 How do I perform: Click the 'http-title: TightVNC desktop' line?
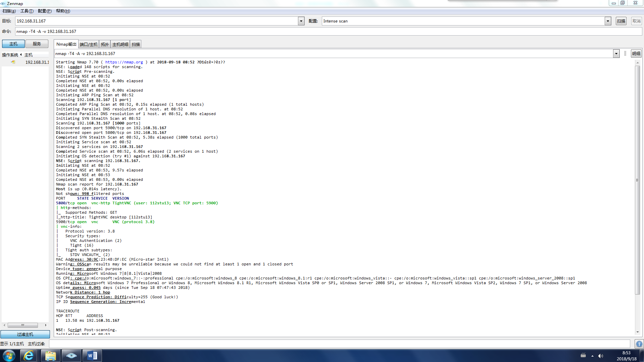tap(104, 217)
